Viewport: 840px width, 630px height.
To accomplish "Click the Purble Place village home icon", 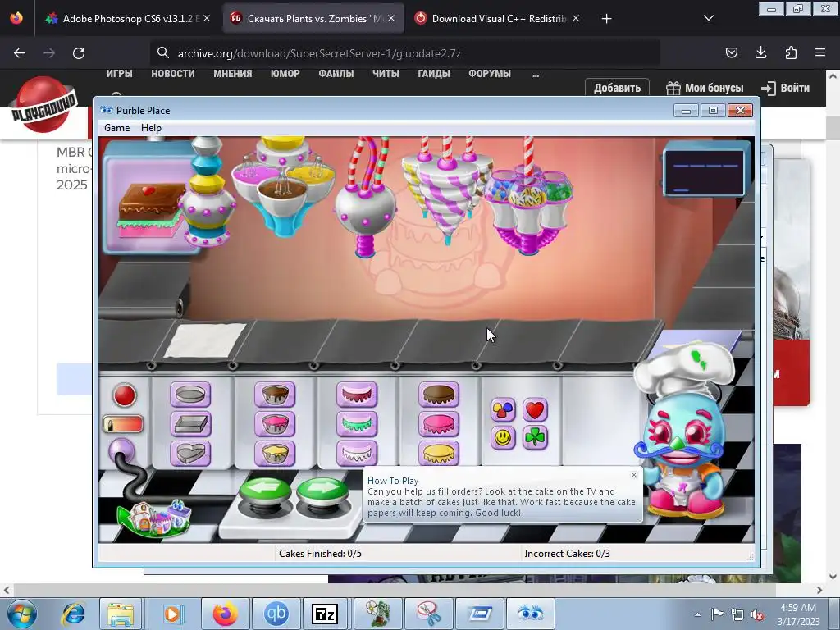I will pos(155,518).
